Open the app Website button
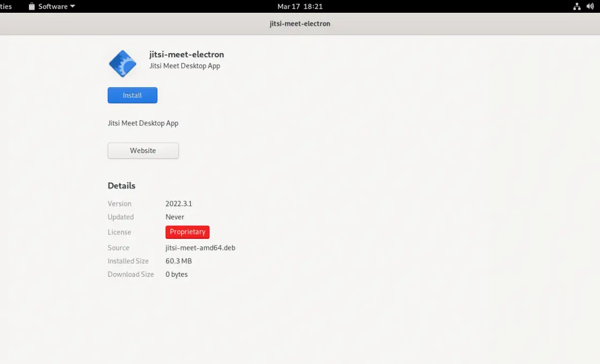The height and width of the screenshot is (364, 600). point(142,150)
